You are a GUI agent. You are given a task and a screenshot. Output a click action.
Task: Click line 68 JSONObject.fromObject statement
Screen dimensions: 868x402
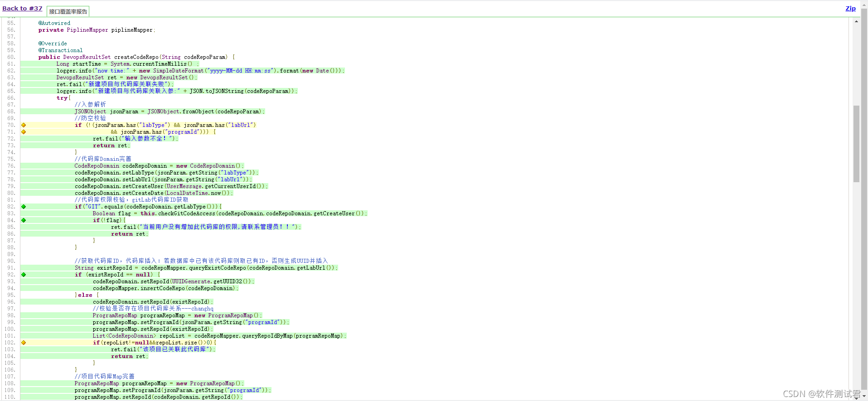(170, 111)
